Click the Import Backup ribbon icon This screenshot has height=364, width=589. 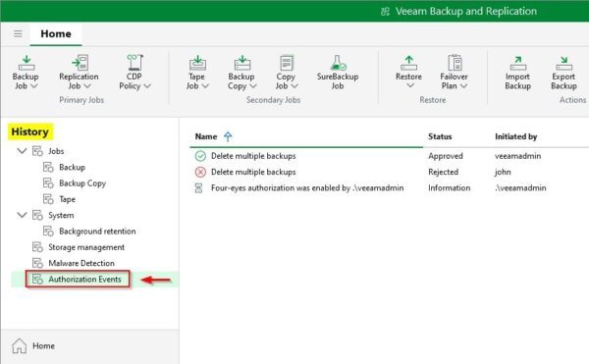(x=518, y=63)
